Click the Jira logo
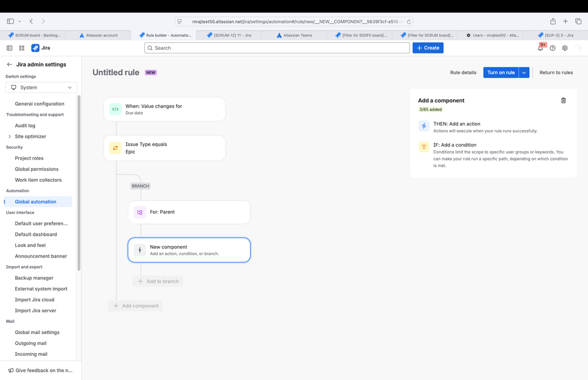Image resolution: width=588 pixels, height=380 pixels. pyautogui.click(x=41, y=48)
